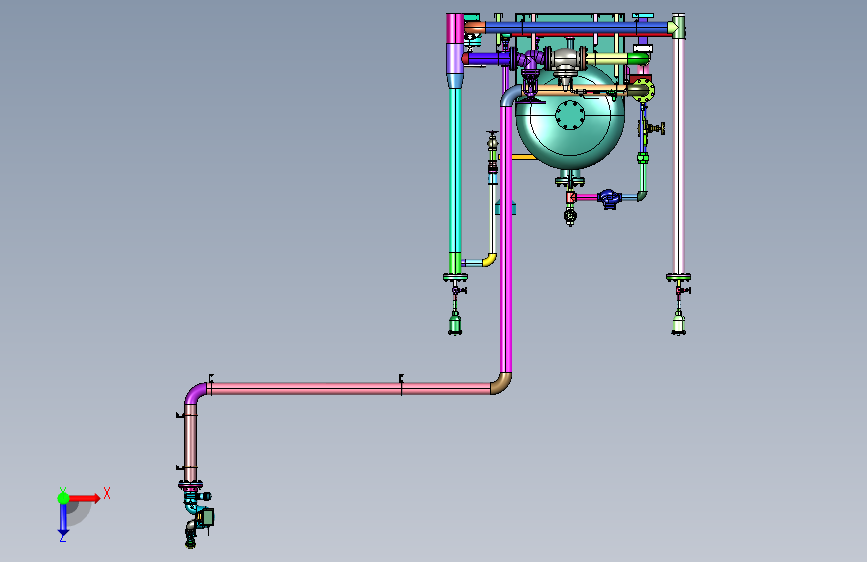Click the red X axis arrow of the triad
The height and width of the screenshot is (562, 867).
tap(84, 498)
